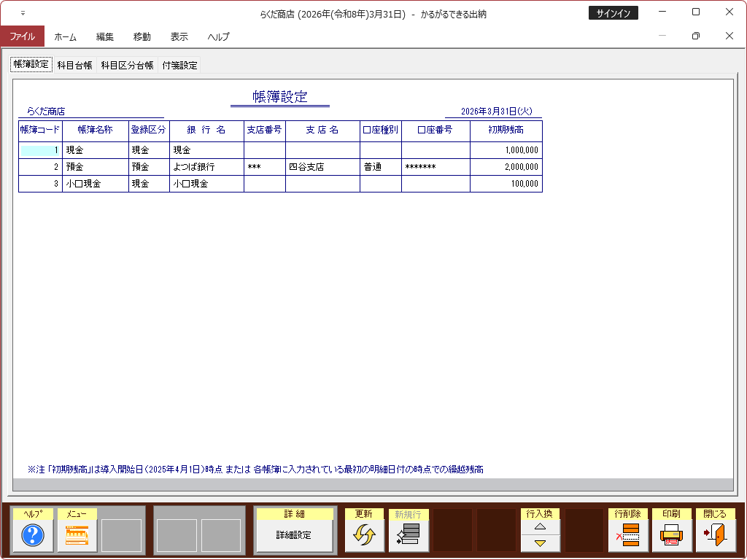Viewport: 747px width, 560px height.
Task: Open the Menu cash register icon
Action: pyautogui.click(x=77, y=536)
